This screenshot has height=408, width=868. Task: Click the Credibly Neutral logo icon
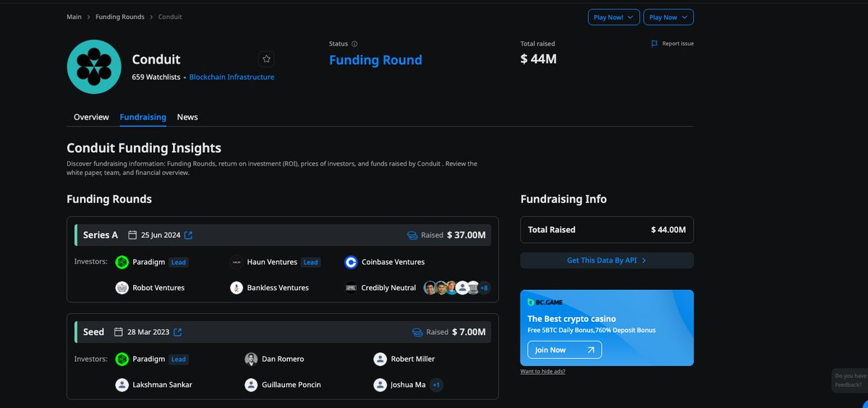(x=351, y=287)
